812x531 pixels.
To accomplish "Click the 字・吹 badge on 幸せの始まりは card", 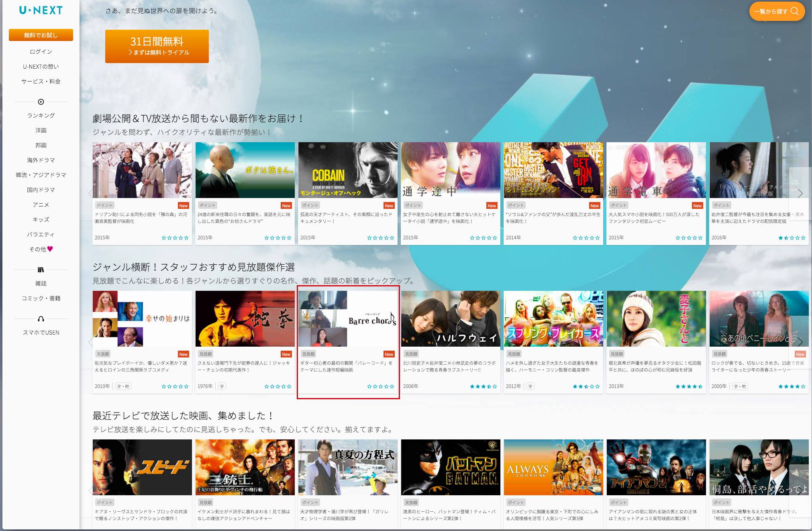I will coord(123,386).
